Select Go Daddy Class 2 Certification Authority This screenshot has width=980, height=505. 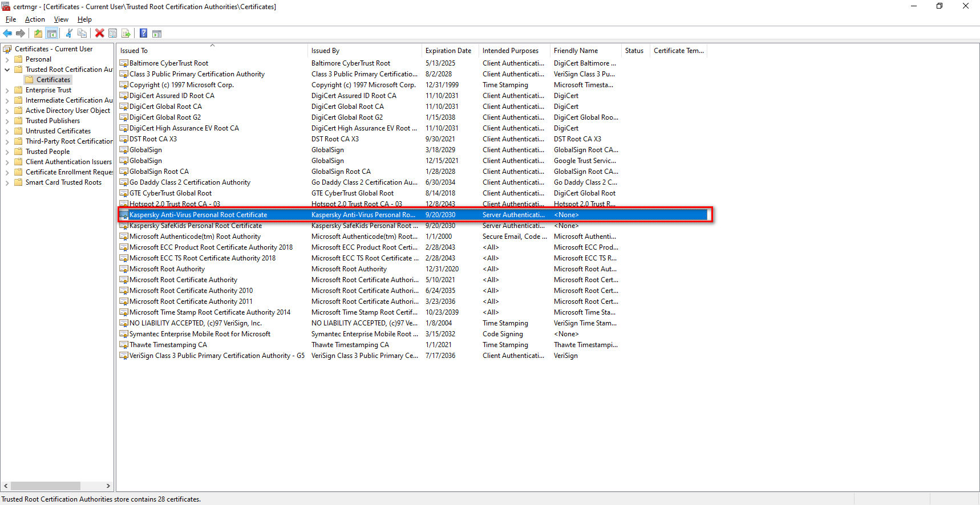(190, 182)
